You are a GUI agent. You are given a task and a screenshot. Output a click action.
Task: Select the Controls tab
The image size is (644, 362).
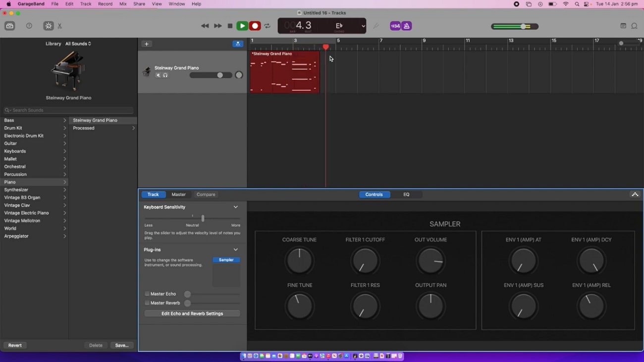click(374, 195)
